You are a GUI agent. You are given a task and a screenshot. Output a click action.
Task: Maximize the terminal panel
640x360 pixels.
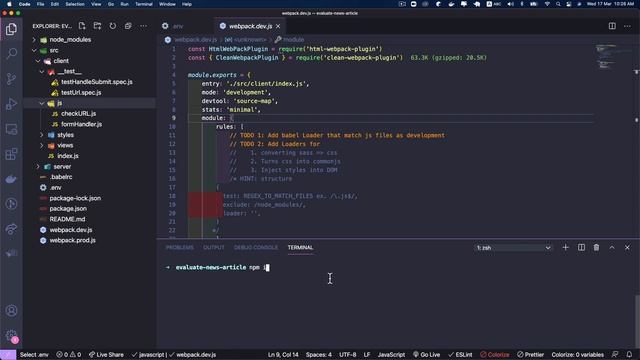(x=612, y=247)
